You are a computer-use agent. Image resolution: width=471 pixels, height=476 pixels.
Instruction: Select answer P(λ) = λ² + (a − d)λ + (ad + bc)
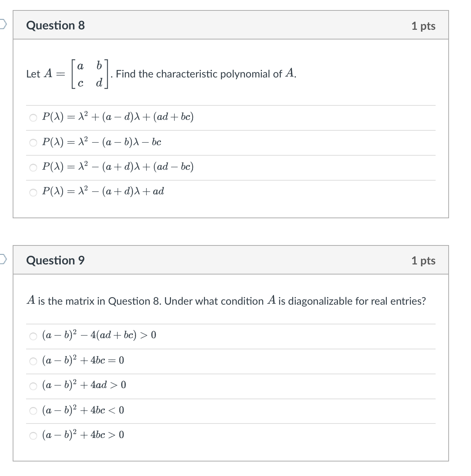pyautogui.click(x=33, y=117)
